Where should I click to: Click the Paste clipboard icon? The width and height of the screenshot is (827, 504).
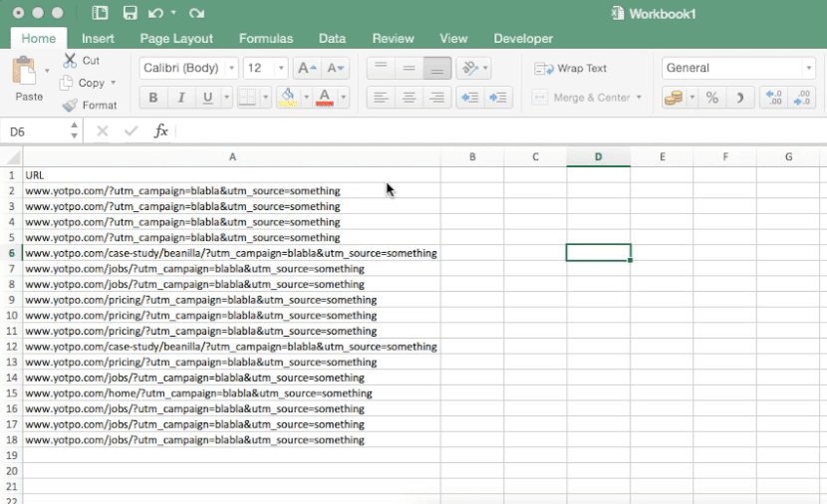[24, 72]
